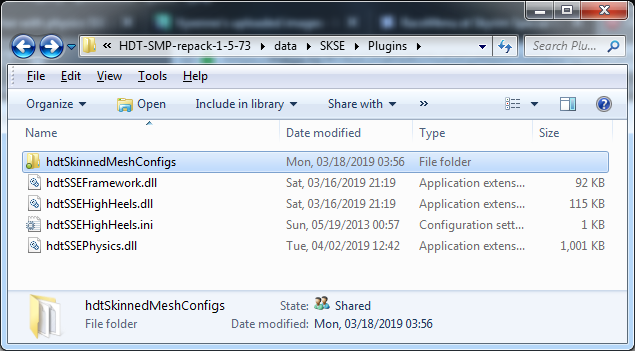
Task: Expand subfolders arrow after Plugins
Action: click(x=419, y=47)
